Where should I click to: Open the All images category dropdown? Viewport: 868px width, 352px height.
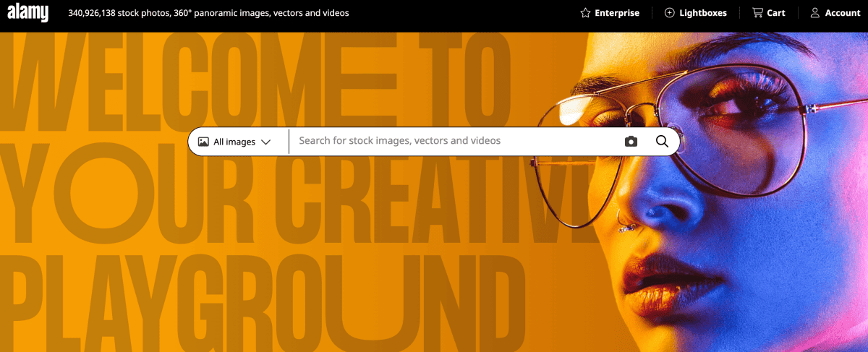tap(234, 142)
